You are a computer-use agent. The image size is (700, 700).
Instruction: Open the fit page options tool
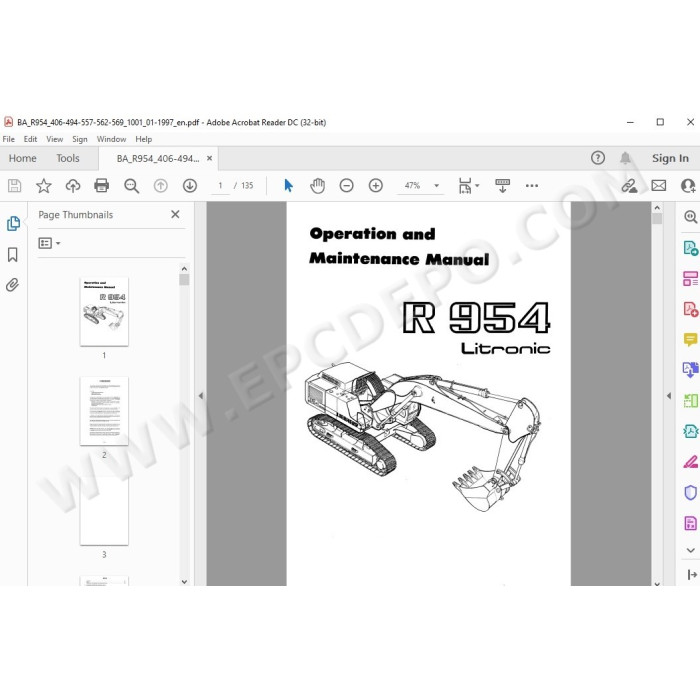(468, 186)
